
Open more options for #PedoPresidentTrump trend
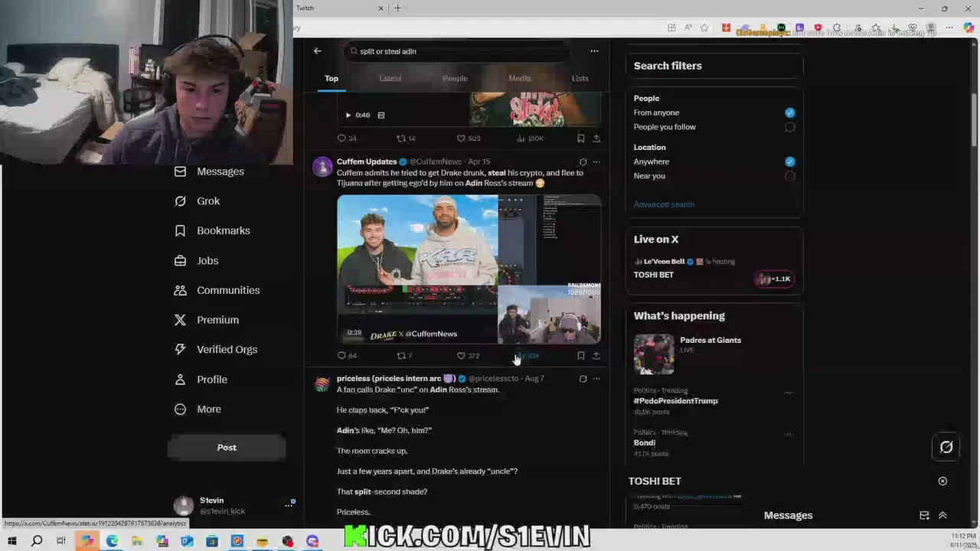coord(789,393)
